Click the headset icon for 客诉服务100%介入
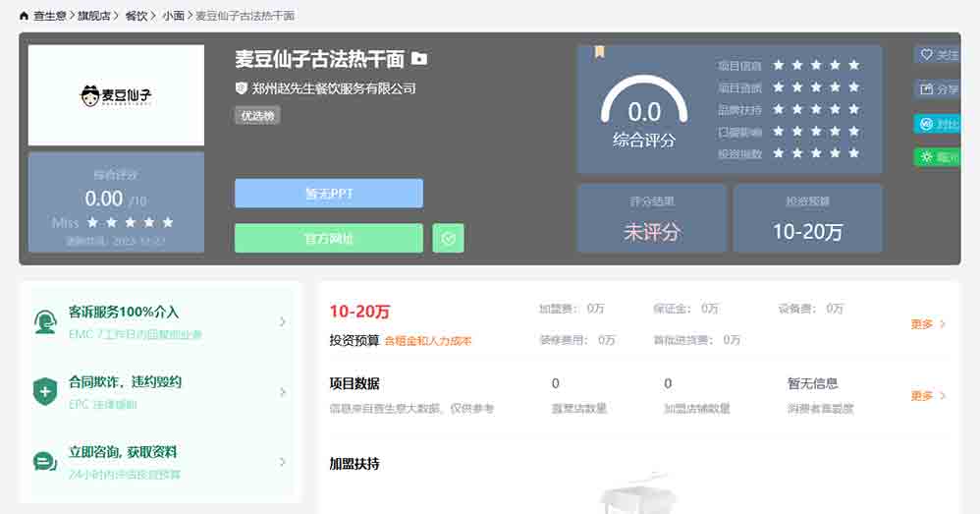The width and height of the screenshot is (980, 514). (45, 321)
